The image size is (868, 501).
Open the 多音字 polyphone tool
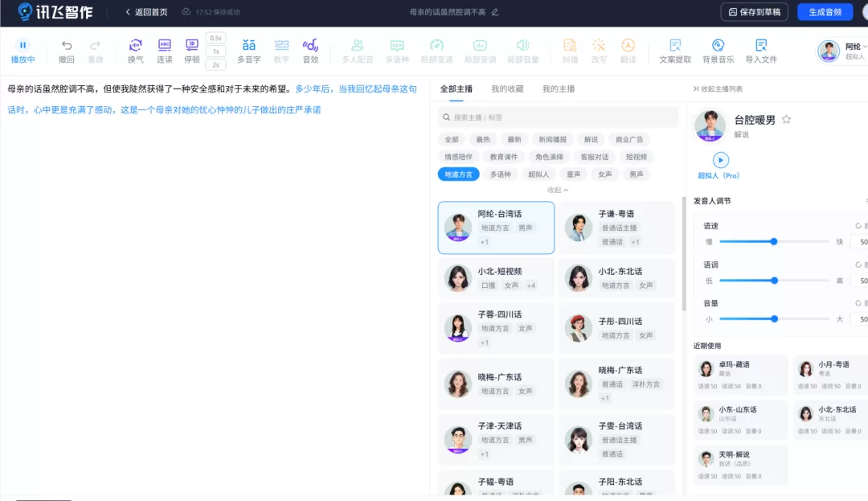[248, 51]
